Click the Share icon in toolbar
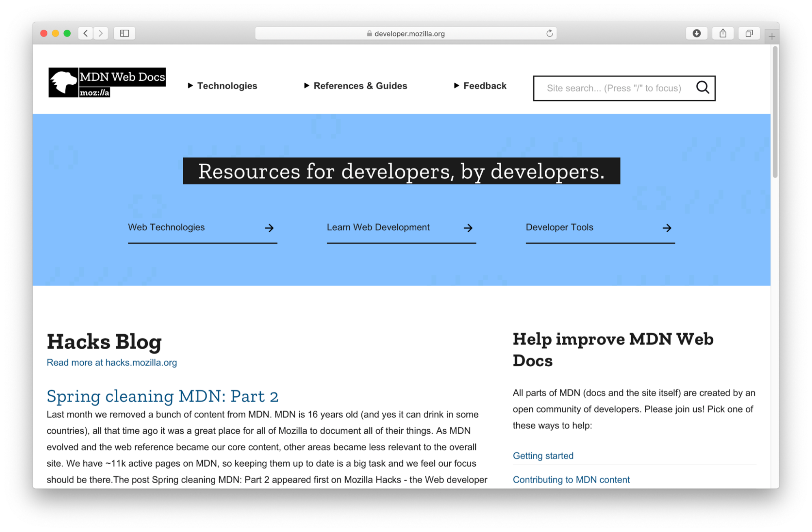The width and height of the screenshot is (812, 532). (x=723, y=33)
